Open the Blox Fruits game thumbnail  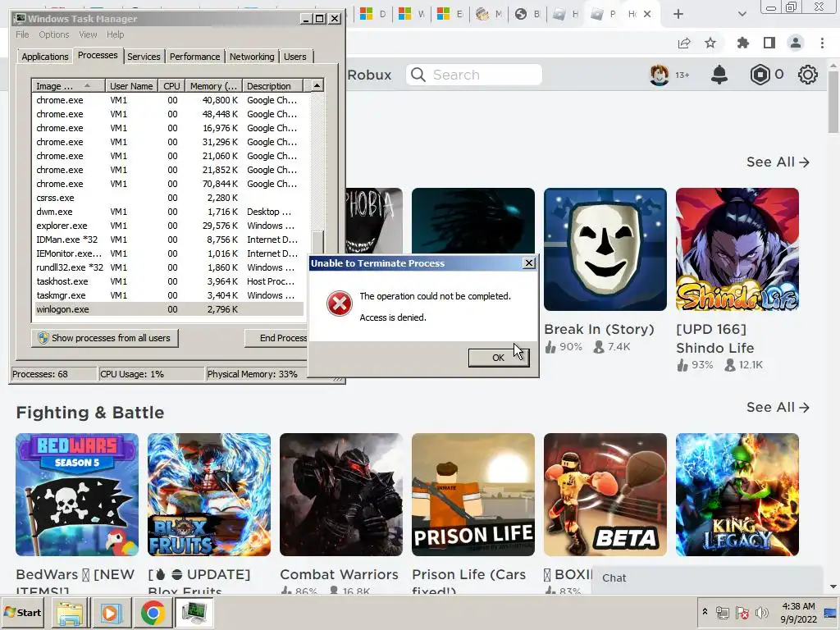[209, 495]
